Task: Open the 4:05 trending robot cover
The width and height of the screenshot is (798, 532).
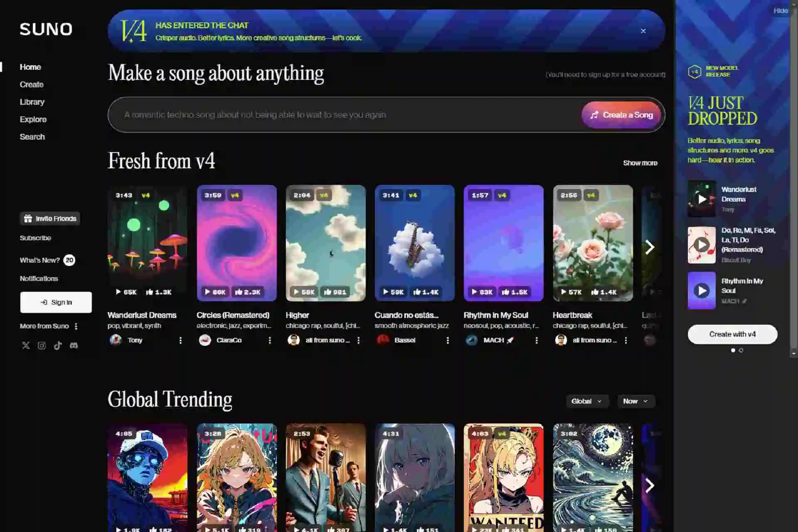Action: [x=148, y=478]
